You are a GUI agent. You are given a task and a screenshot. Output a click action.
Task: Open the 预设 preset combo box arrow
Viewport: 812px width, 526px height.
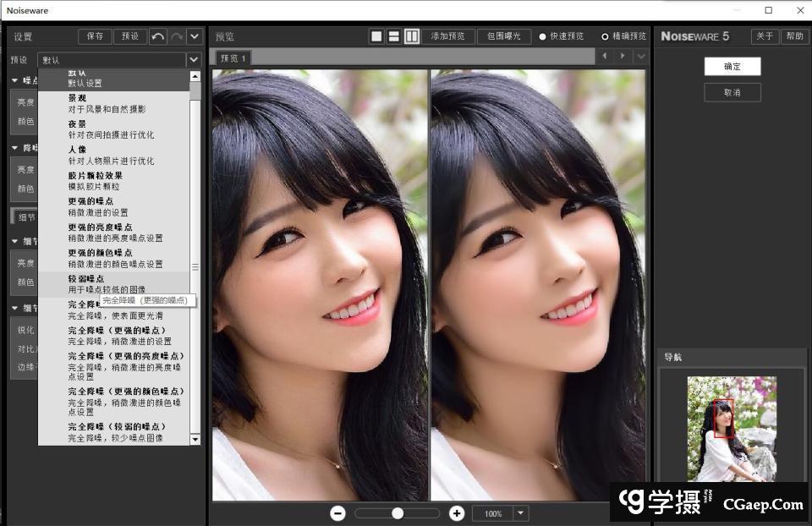tap(194, 60)
